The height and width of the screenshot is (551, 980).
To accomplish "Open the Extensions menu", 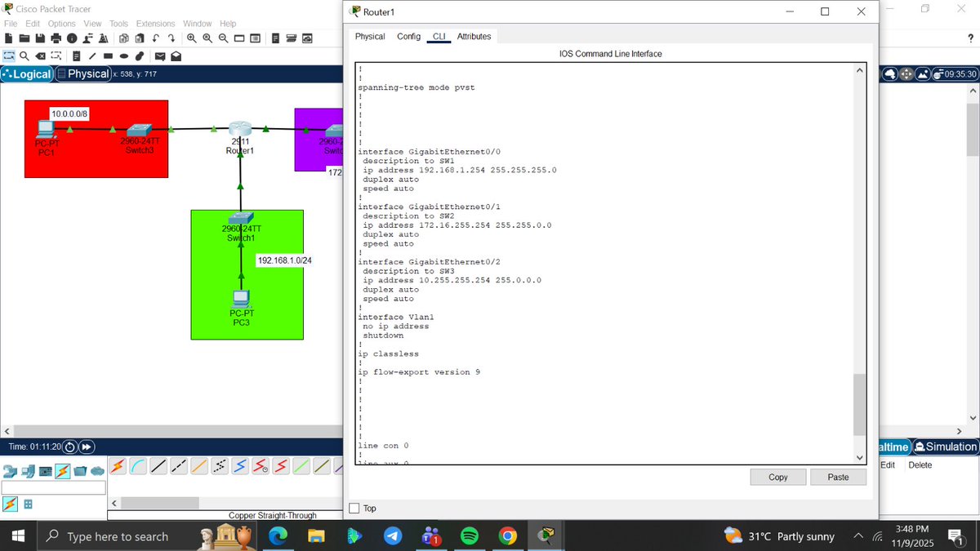I will tap(155, 23).
